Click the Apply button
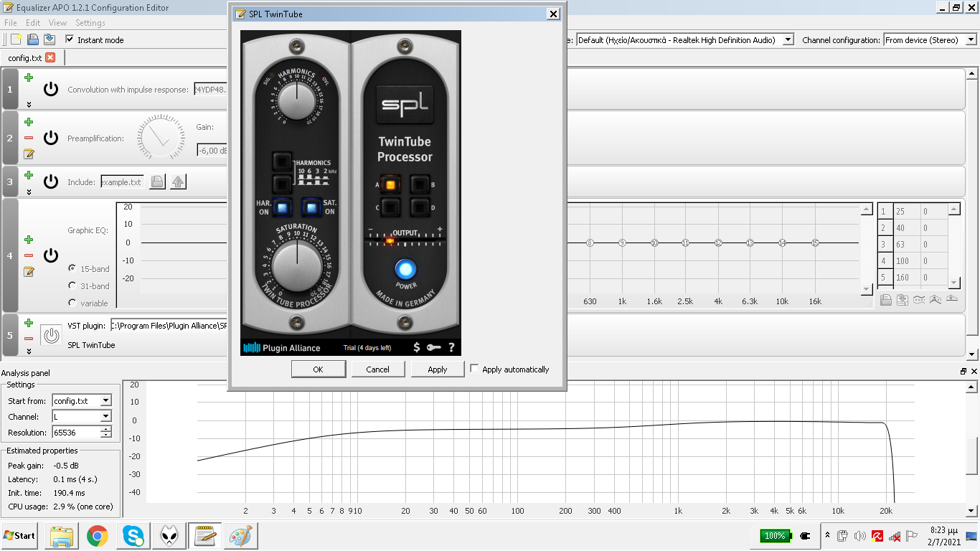The height and width of the screenshot is (551, 980). point(437,369)
